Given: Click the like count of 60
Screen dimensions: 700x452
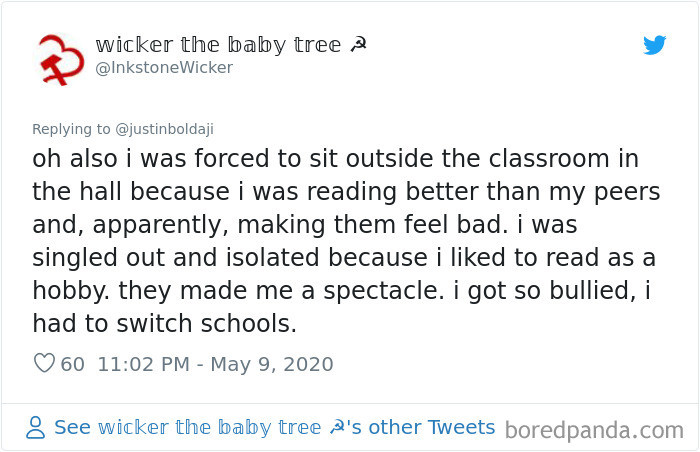Looking at the screenshot, I should point(73,364).
